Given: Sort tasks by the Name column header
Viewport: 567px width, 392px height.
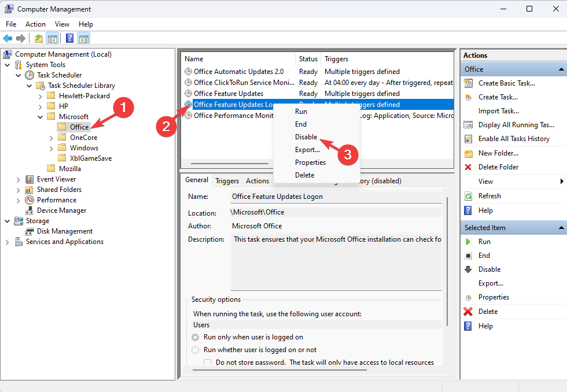Looking at the screenshot, I should click(238, 59).
